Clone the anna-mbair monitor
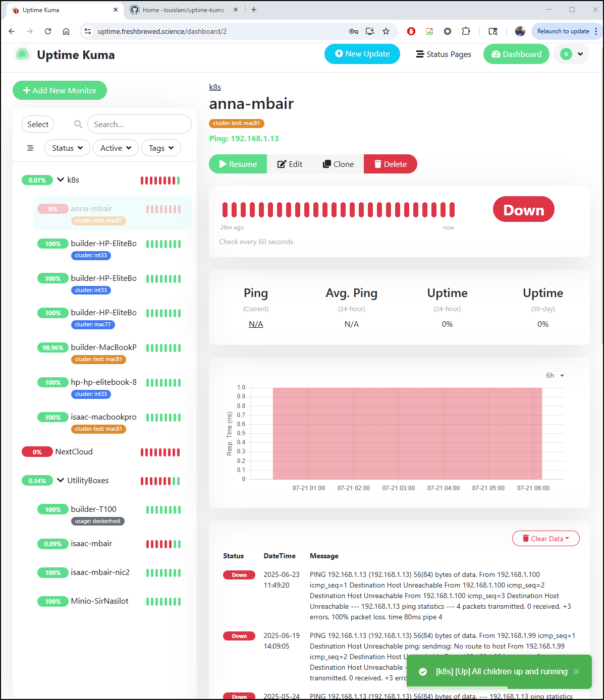Screen dimensions: 604x700 click(x=338, y=164)
